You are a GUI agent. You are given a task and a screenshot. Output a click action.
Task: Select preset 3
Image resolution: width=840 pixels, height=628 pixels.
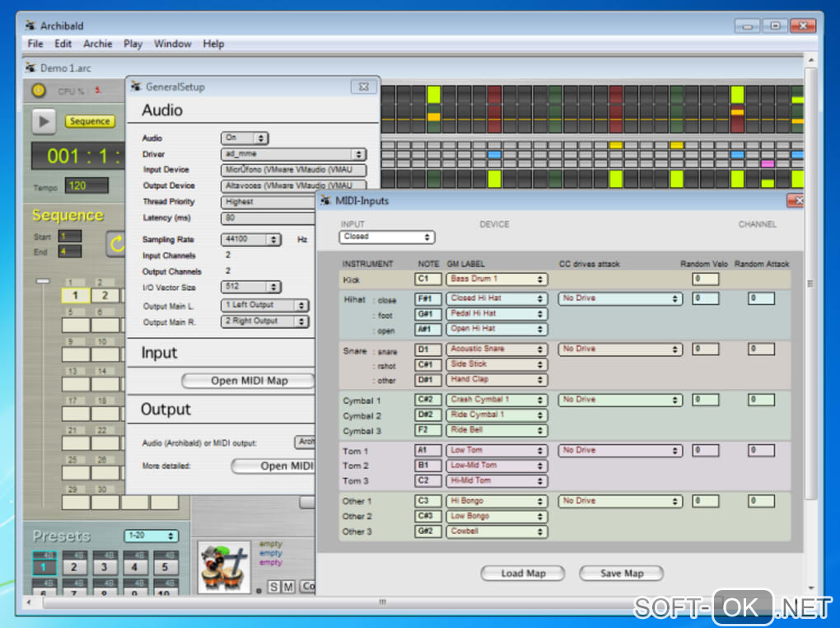coord(105,563)
